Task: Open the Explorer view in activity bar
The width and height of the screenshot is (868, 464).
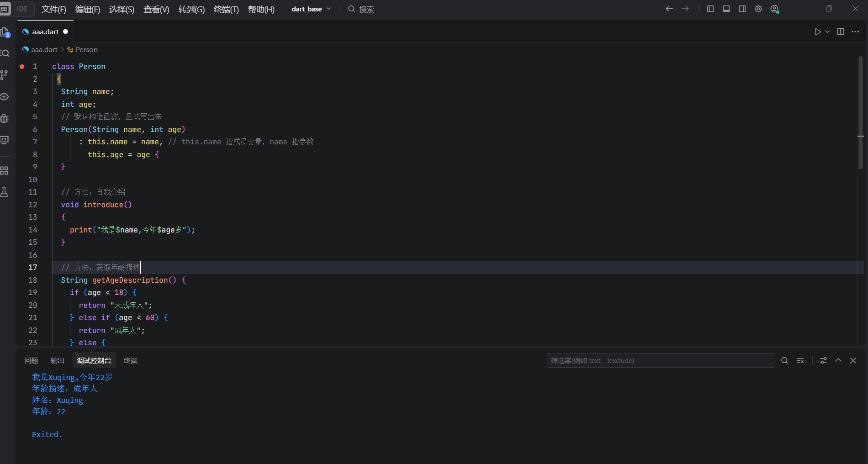Action: [x=5, y=32]
